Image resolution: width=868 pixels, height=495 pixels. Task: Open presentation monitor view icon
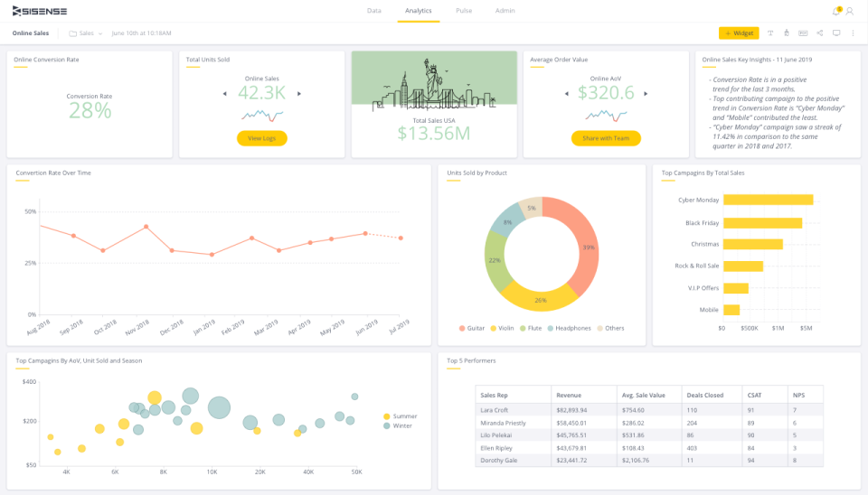click(x=836, y=33)
